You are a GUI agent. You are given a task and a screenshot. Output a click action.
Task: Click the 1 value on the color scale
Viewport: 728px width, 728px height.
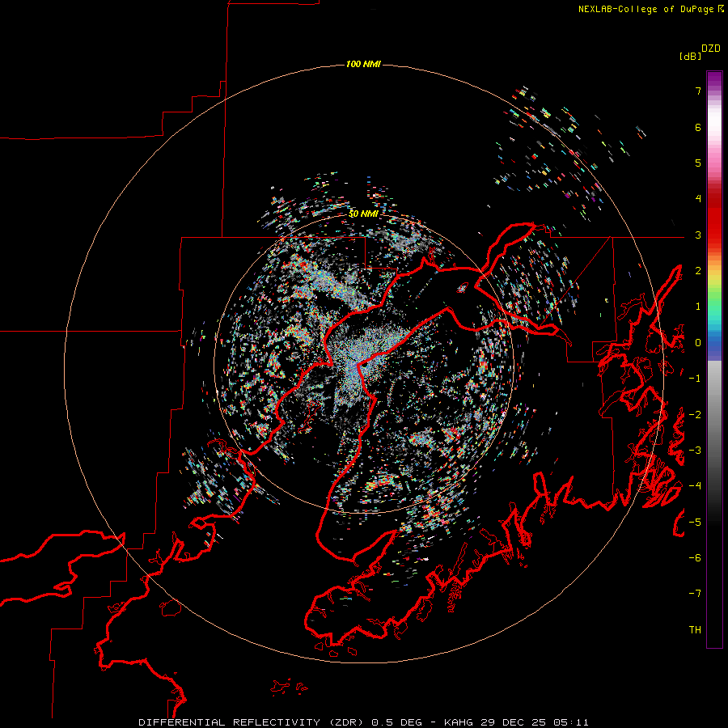tap(698, 307)
